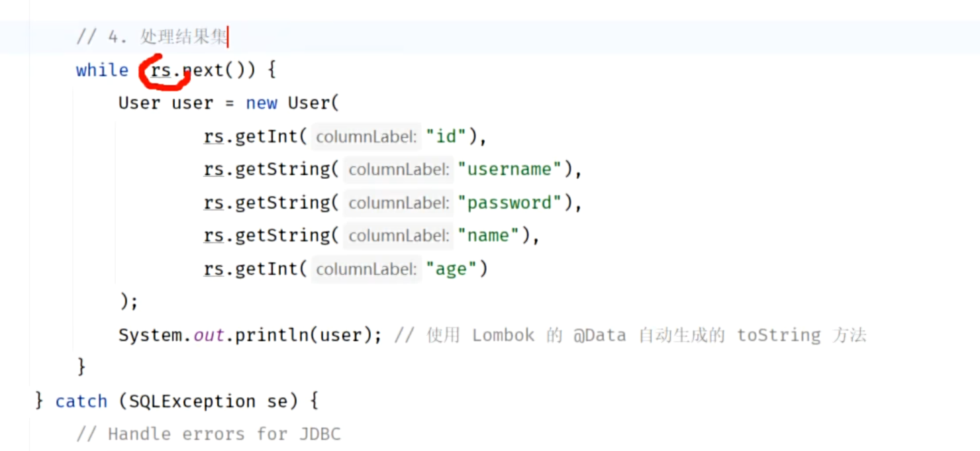This screenshot has height=451, width=980.
Task: Click the columnLabel hint before "age"
Action: (366, 270)
